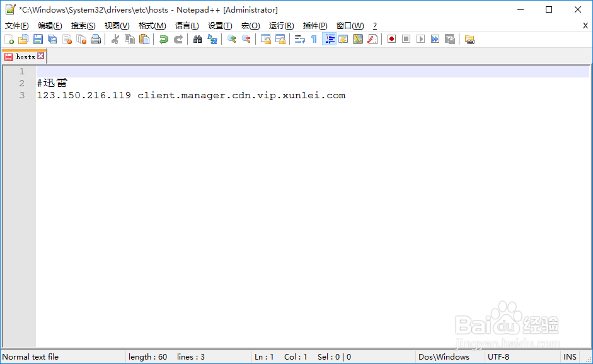Click the UTF-8 encoding status field
The width and height of the screenshot is (593, 364).
[498, 357]
